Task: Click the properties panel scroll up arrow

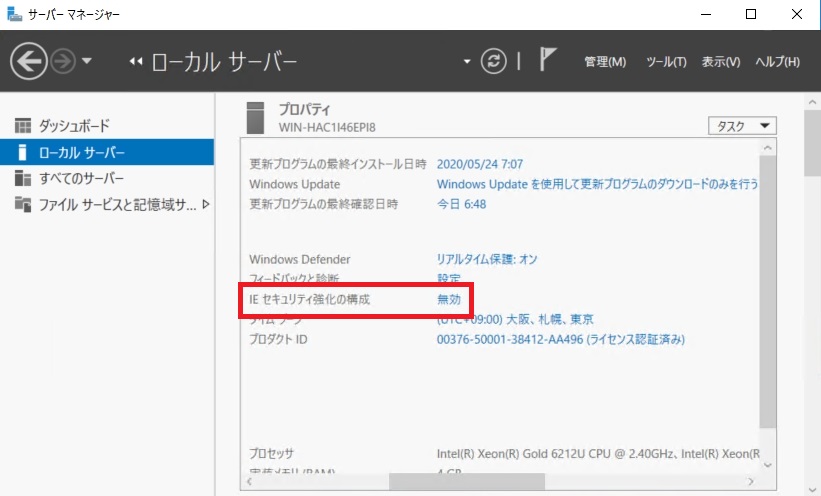Action: pos(768,148)
